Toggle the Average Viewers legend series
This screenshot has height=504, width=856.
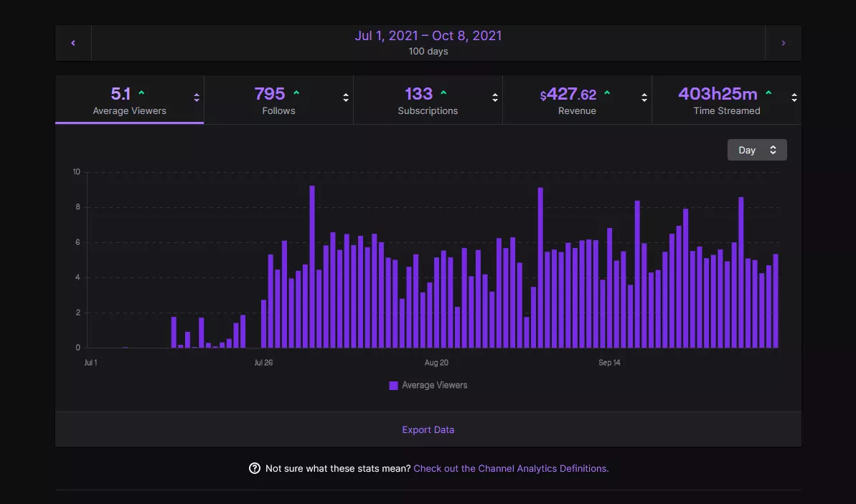(x=428, y=385)
